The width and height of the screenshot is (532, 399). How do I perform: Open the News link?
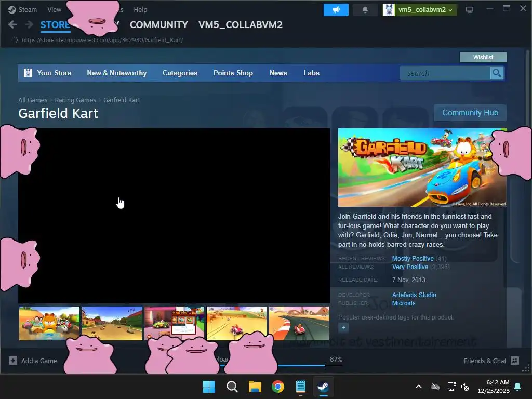[278, 73]
